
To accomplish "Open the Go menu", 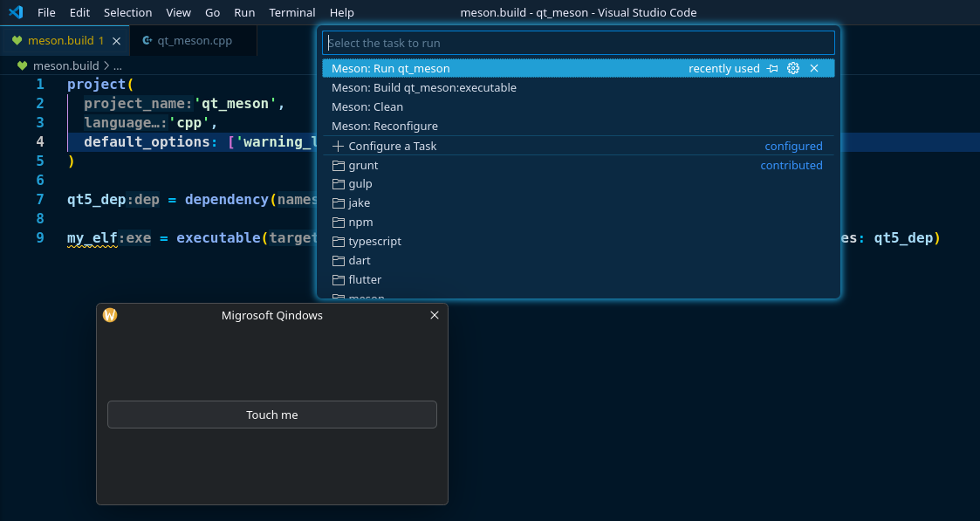I will (x=213, y=12).
